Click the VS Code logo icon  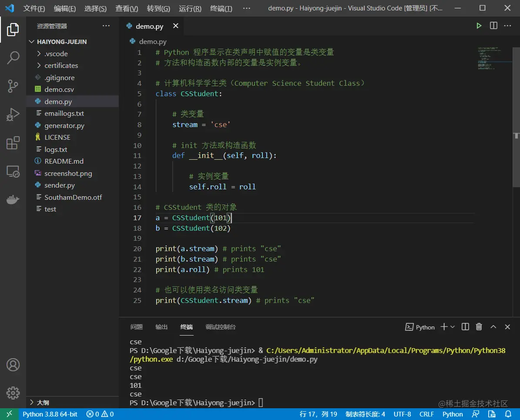tap(10, 8)
